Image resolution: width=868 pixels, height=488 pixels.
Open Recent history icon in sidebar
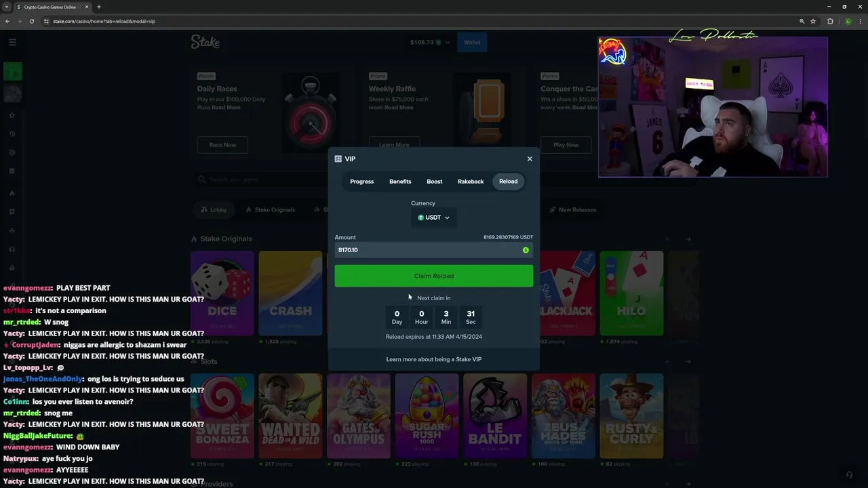pos(12,134)
